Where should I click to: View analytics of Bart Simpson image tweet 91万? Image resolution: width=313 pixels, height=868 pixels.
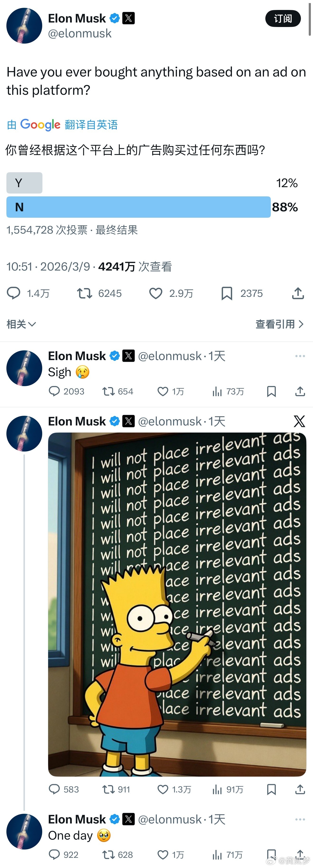tap(228, 789)
